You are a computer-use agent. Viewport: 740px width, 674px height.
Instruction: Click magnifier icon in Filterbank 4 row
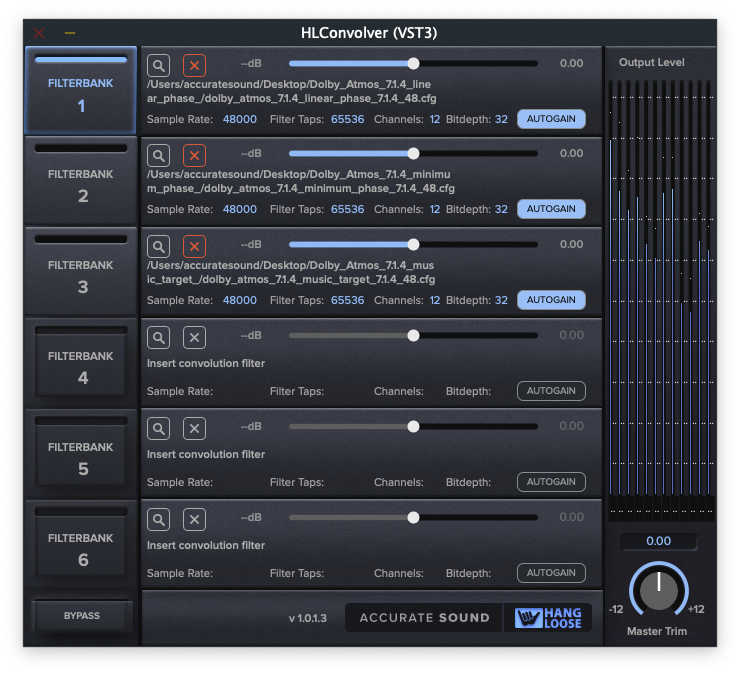[x=159, y=337]
